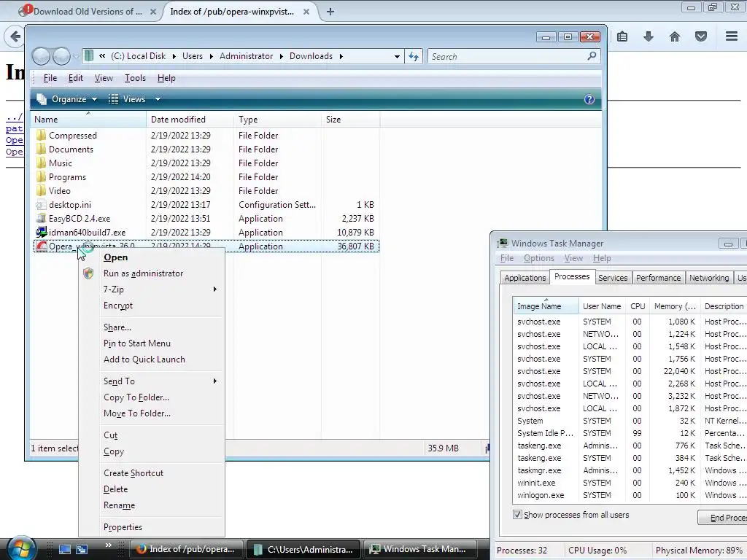
Task: Open Firefox bookmarks list icon
Action: point(622,36)
